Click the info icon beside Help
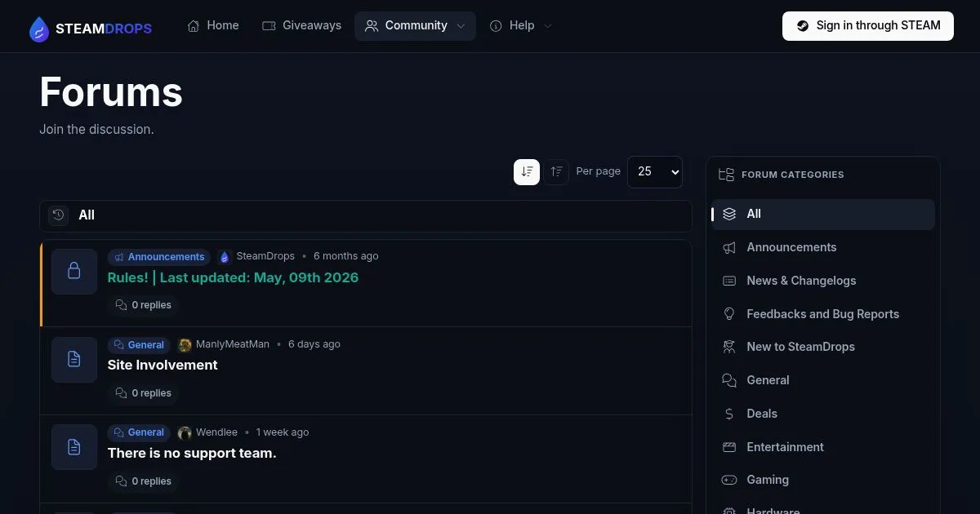980x514 pixels. [x=496, y=26]
